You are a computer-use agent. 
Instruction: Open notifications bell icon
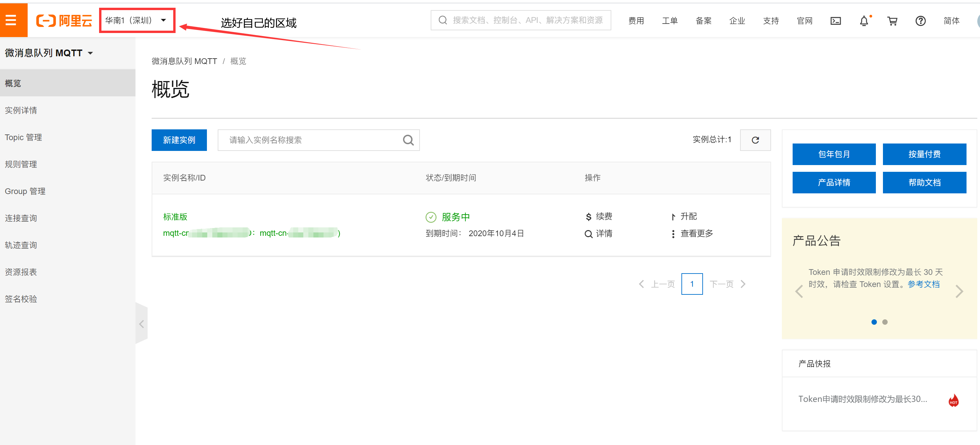point(864,21)
